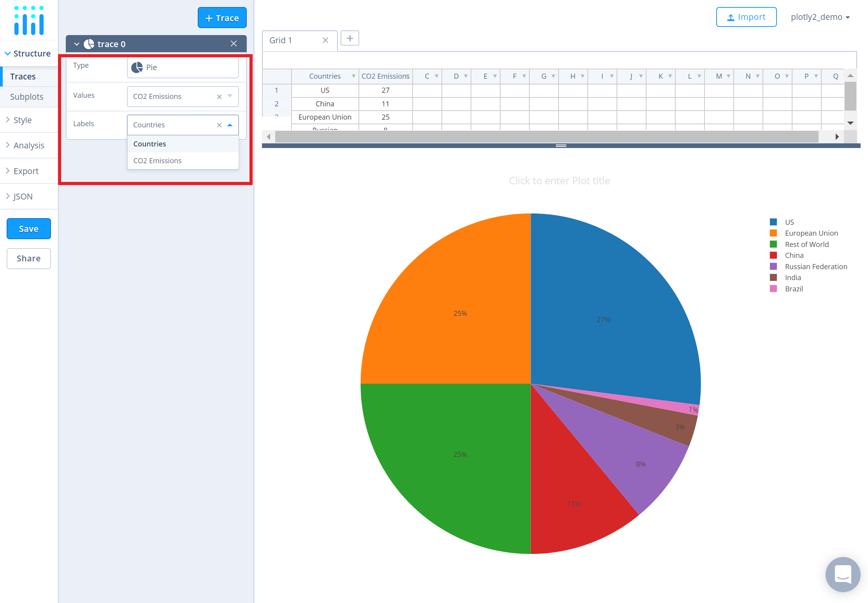
Task: Click the orange European Union legend swatch
Action: (773, 233)
